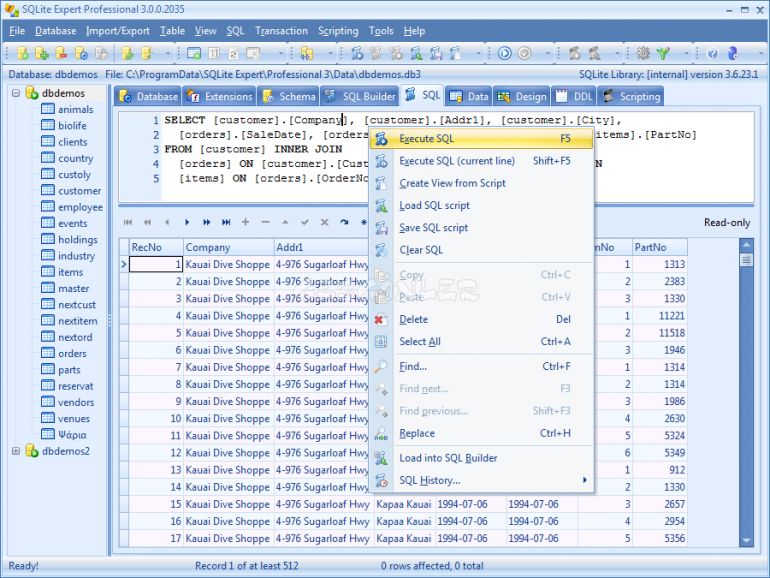
Task: Click the green filter funnel toolbar icon
Action: coord(663,53)
